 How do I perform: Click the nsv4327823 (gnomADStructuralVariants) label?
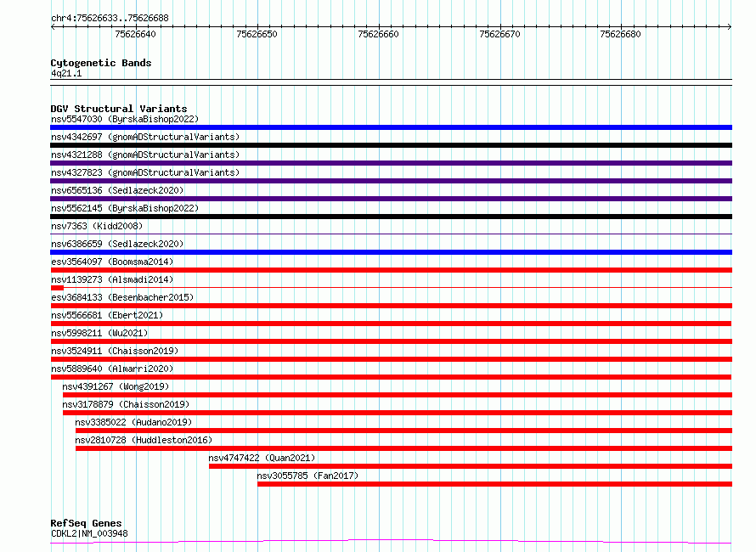145,172
